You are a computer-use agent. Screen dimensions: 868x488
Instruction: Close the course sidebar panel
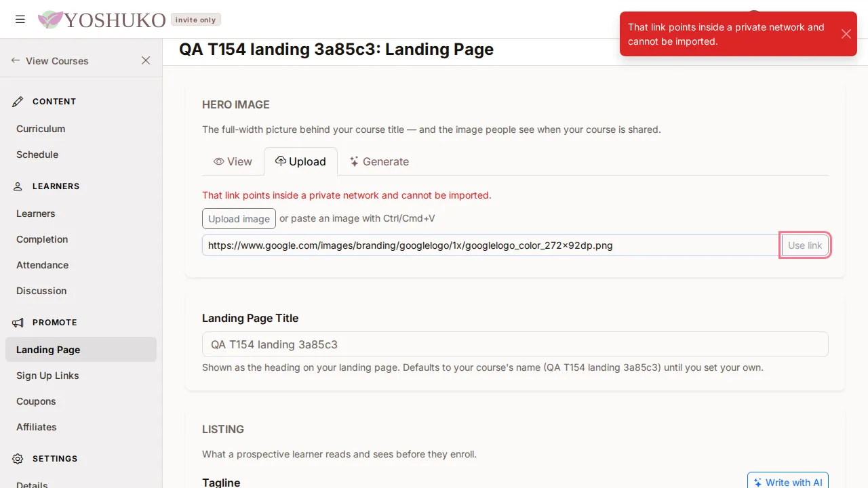coord(146,60)
